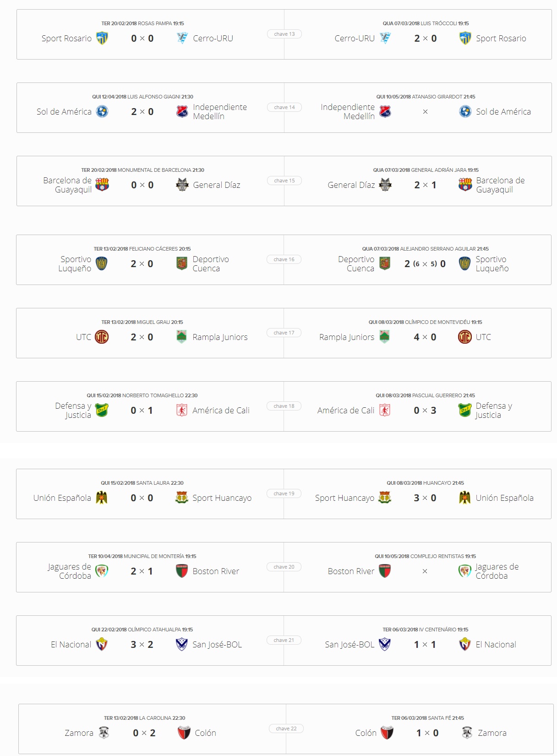The width and height of the screenshot is (557, 756).
Task: Select the chave 16 label
Action: coord(284,259)
